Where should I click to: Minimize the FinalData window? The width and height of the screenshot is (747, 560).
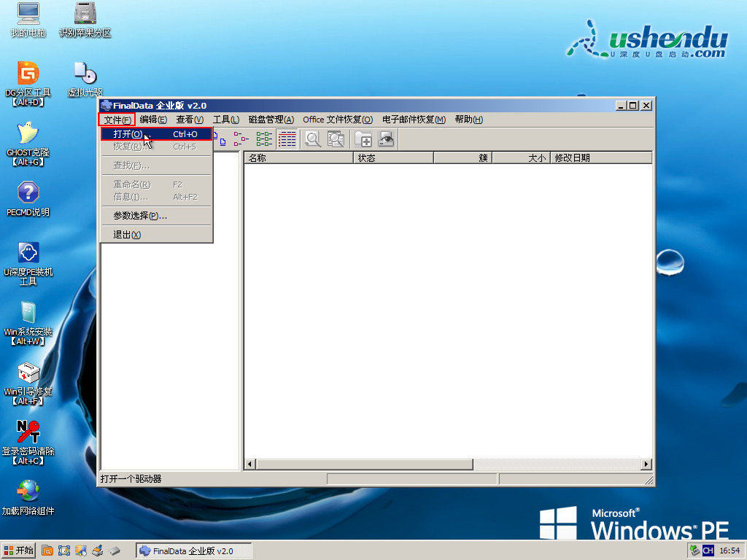pos(620,105)
